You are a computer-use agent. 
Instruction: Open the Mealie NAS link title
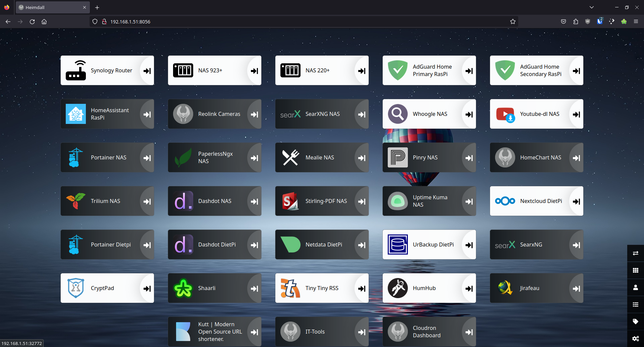click(x=320, y=157)
